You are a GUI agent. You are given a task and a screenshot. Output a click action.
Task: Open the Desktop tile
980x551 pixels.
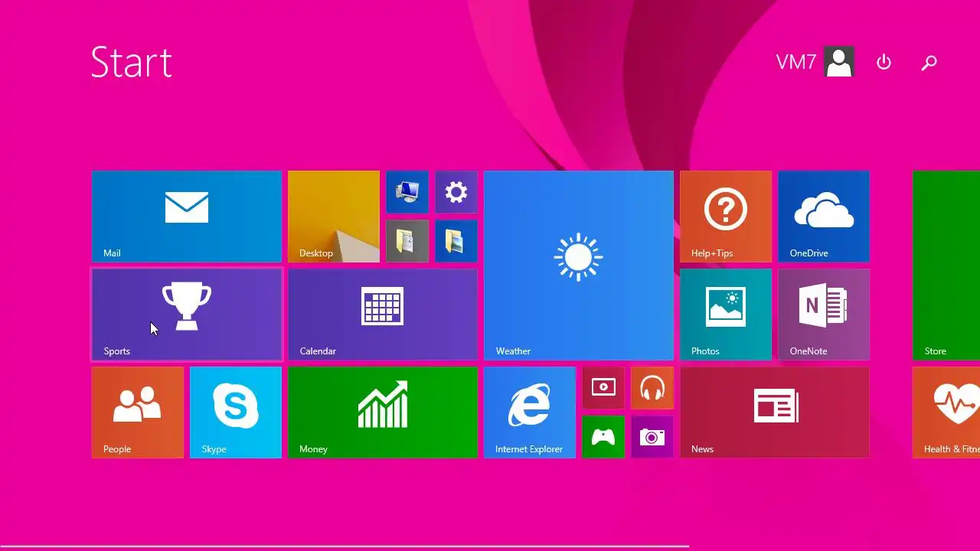(334, 217)
